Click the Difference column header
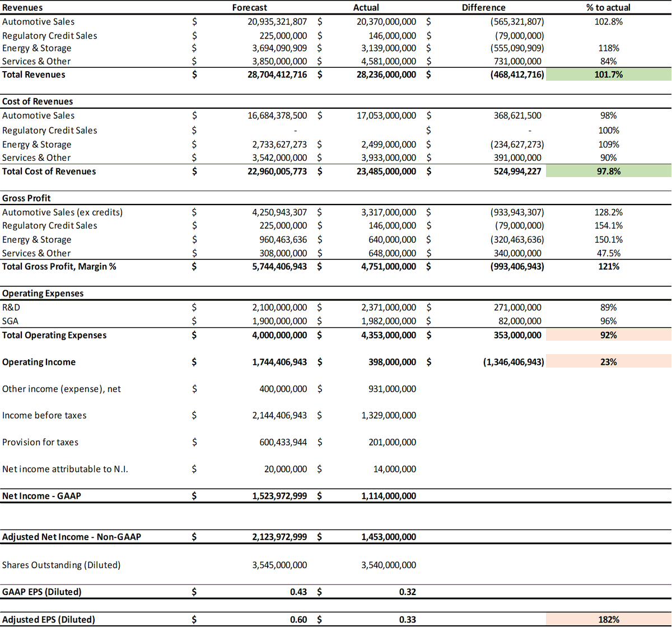Image resolution: width=672 pixels, height=627 pixels. [x=483, y=8]
